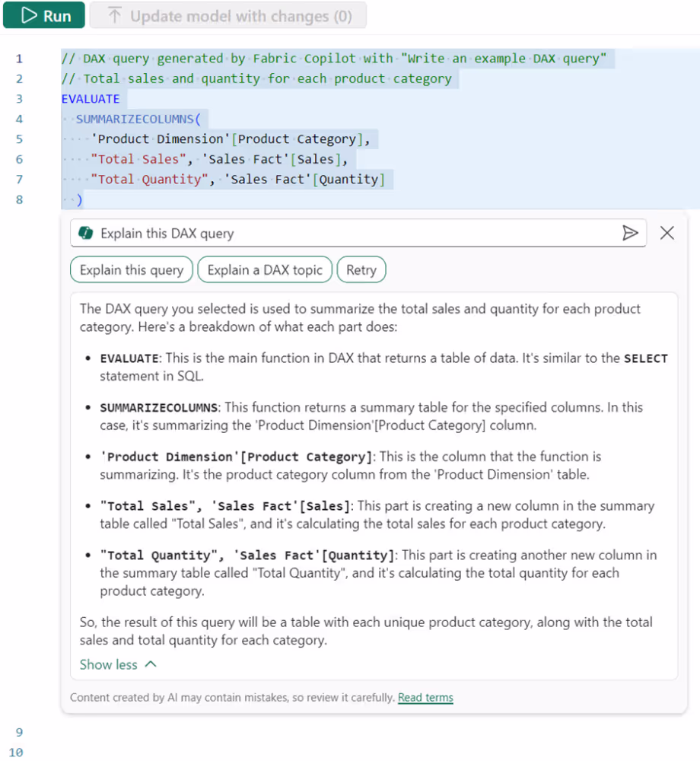Run the DAX query
The width and height of the screenshot is (700, 761).
pyautogui.click(x=44, y=15)
